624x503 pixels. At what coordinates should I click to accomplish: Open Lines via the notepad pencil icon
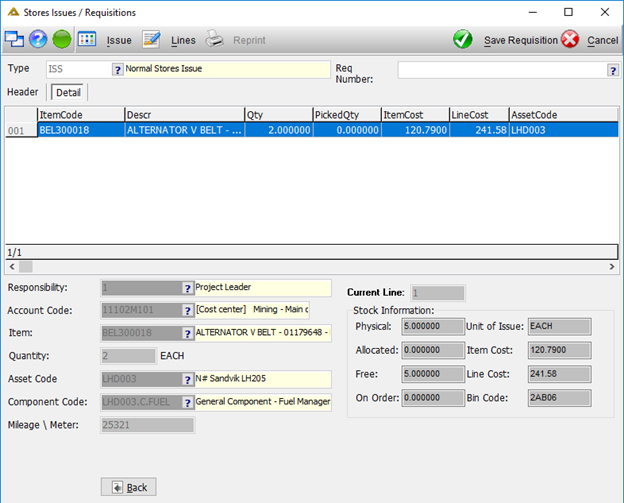[152, 39]
